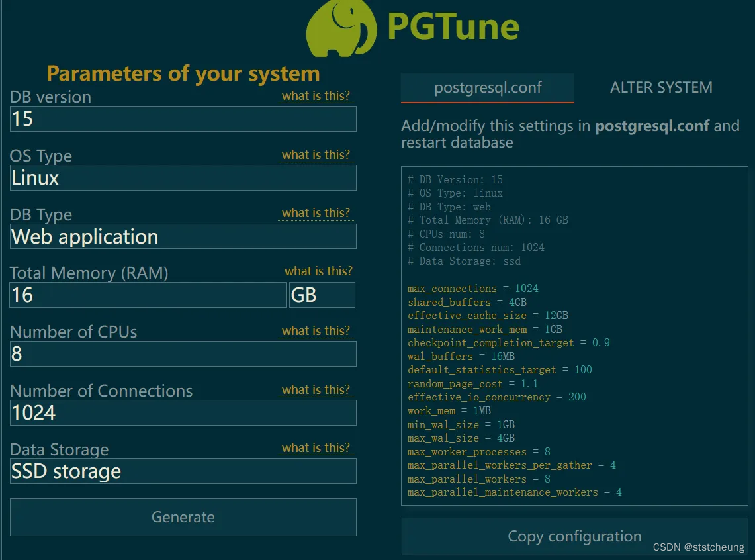
Task: Click the PGTune elephant logo
Action: (x=341, y=28)
